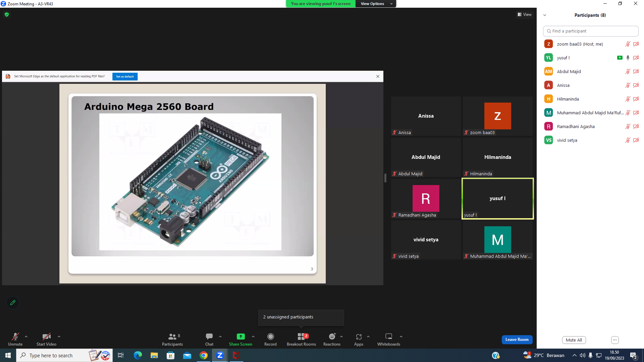Toggle video for zoom baa03 in participant list

point(636,44)
